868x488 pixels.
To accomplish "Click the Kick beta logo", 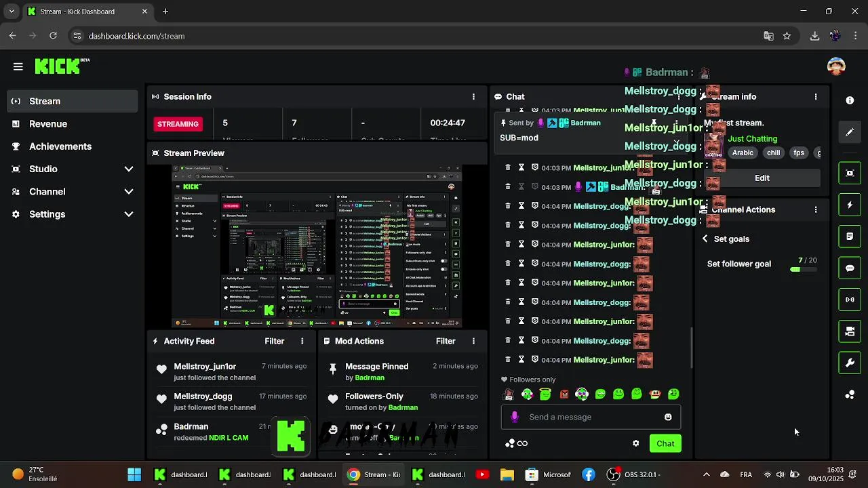I will coord(62,66).
